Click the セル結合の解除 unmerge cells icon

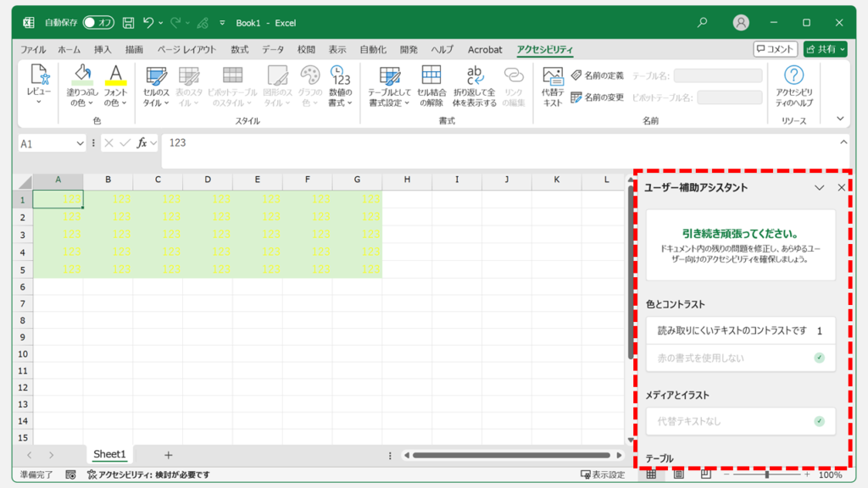coord(431,75)
